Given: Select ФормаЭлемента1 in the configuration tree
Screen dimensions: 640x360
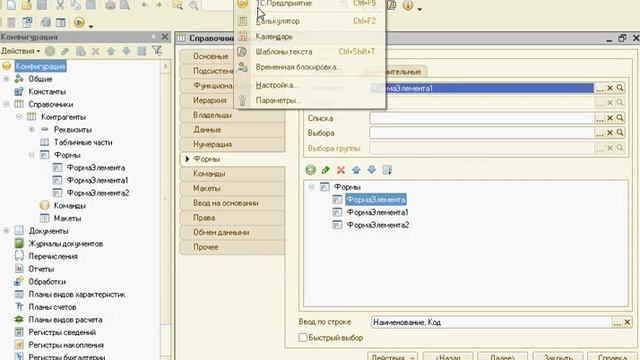Looking at the screenshot, I should click(x=97, y=180).
